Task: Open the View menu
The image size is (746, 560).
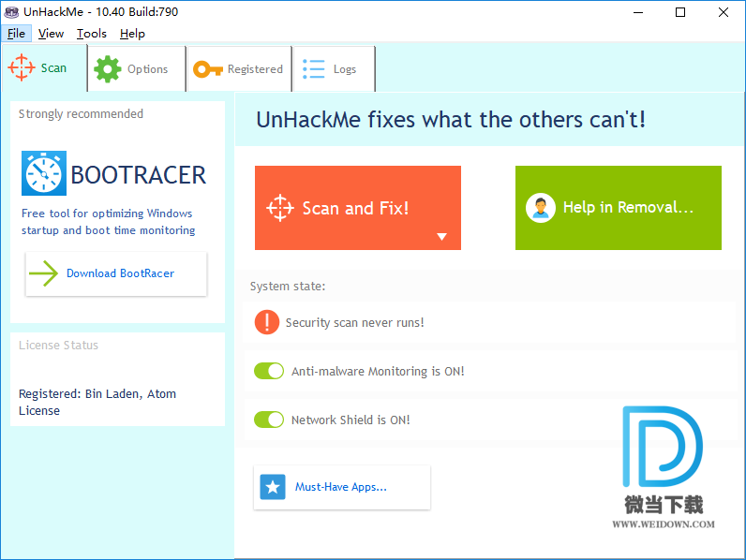Action: pyautogui.click(x=52, y=34)
